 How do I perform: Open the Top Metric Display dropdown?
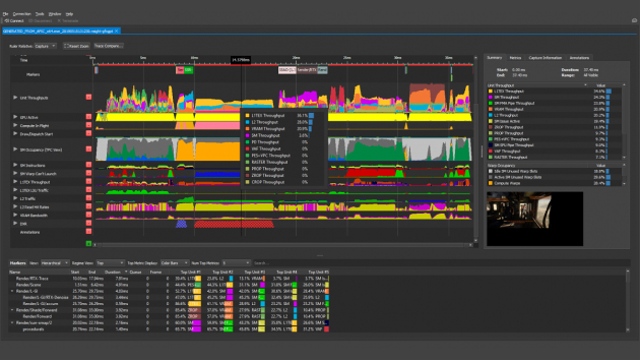click(x=174, y=263)
